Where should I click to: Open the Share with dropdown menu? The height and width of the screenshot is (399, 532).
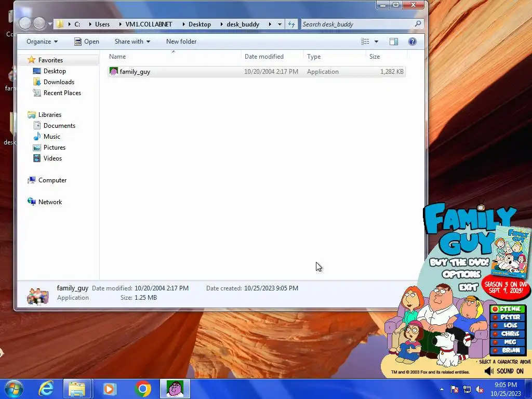pos(132,42)
